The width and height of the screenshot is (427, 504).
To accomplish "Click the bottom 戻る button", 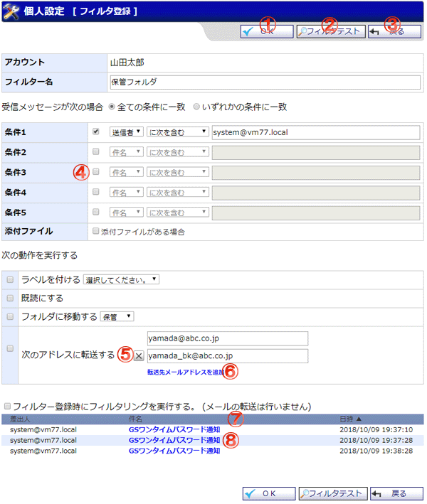I will point(396,493).
